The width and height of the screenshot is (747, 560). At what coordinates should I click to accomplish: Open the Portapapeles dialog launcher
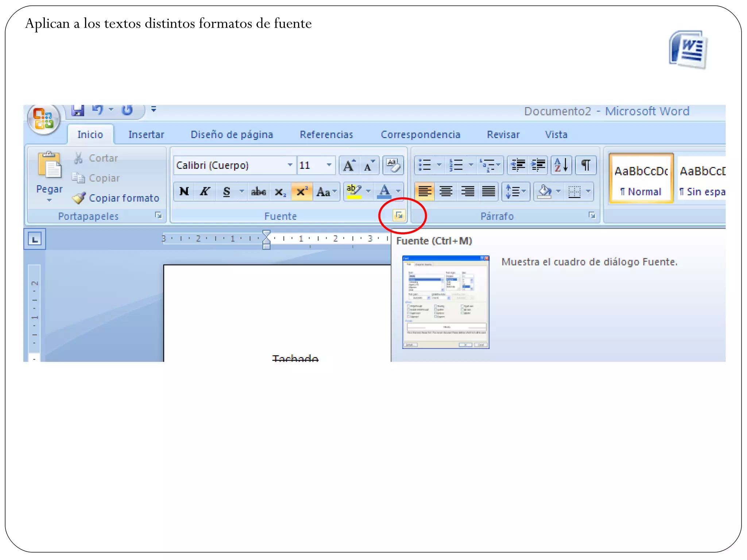pyautogui.click(x=158, y=215)
